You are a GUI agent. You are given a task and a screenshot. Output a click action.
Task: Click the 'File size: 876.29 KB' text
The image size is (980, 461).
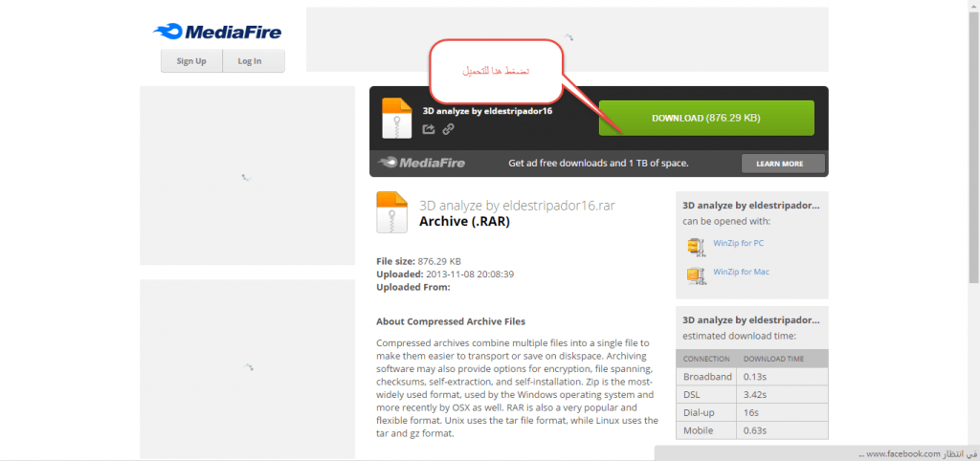pos(419,261)
